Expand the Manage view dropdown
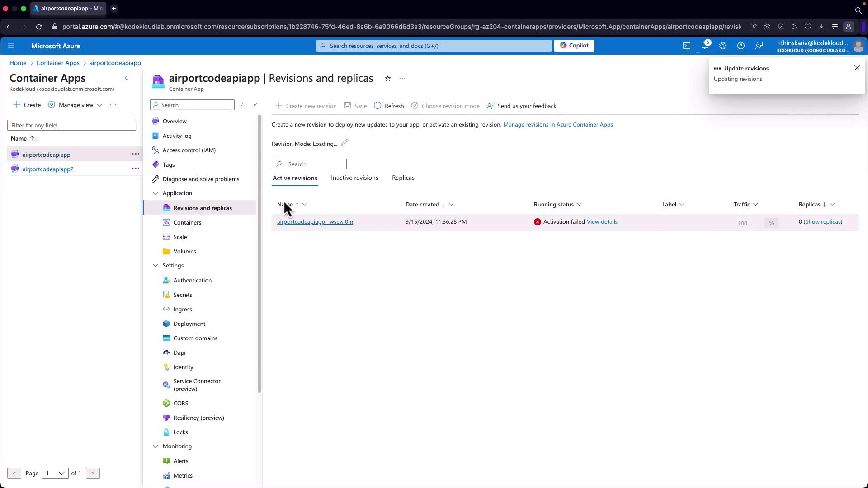 [75, 105]
